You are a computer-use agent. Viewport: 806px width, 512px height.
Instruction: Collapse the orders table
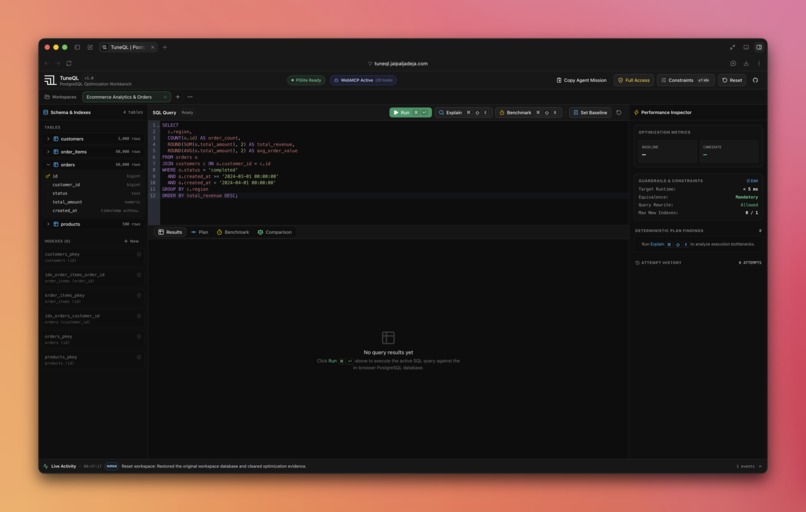[48, 164]
